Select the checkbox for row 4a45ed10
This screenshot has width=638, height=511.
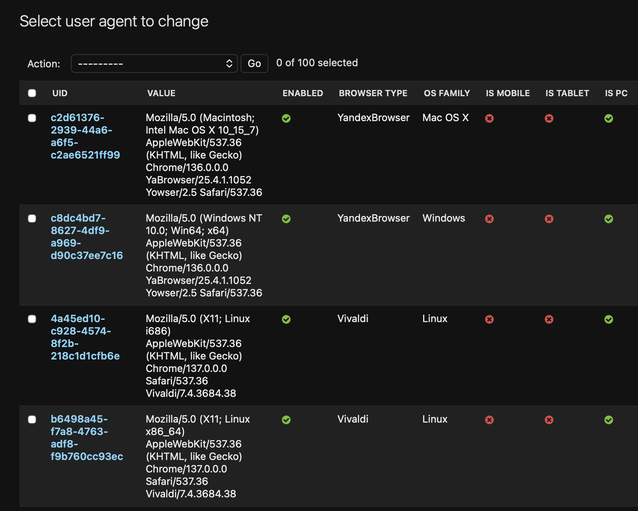click(x=32, y=319)
